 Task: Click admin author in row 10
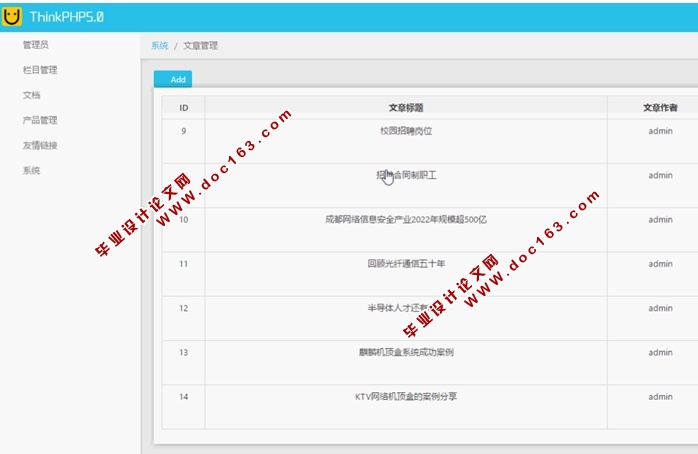(x=660, y=219)
